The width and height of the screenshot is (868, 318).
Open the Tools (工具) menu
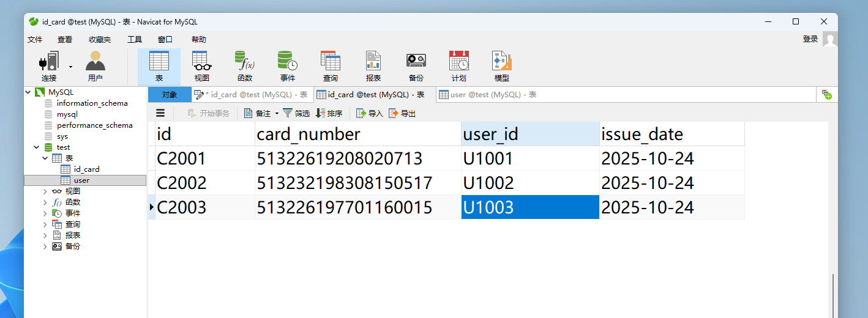pyautogui.click(x=135, y=39)
